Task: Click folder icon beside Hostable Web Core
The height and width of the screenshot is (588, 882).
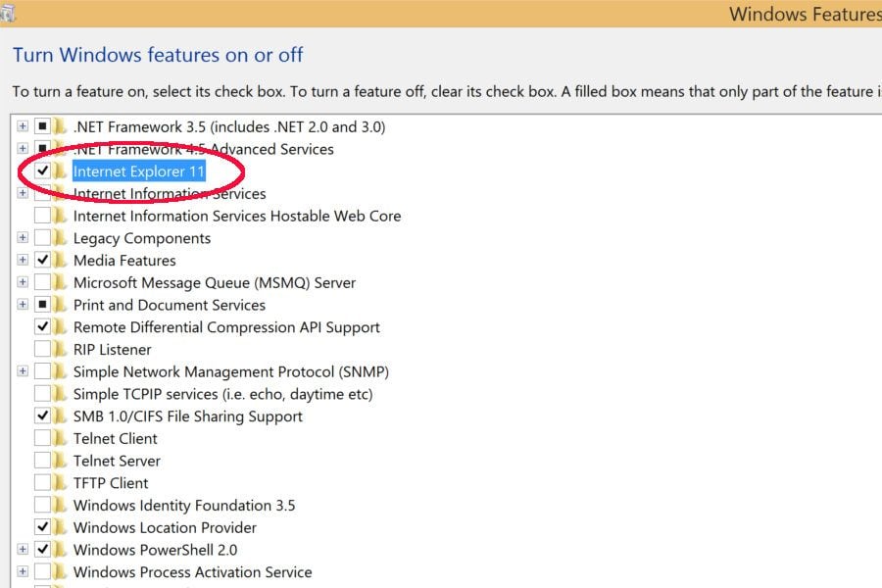Action: point(60,216)
